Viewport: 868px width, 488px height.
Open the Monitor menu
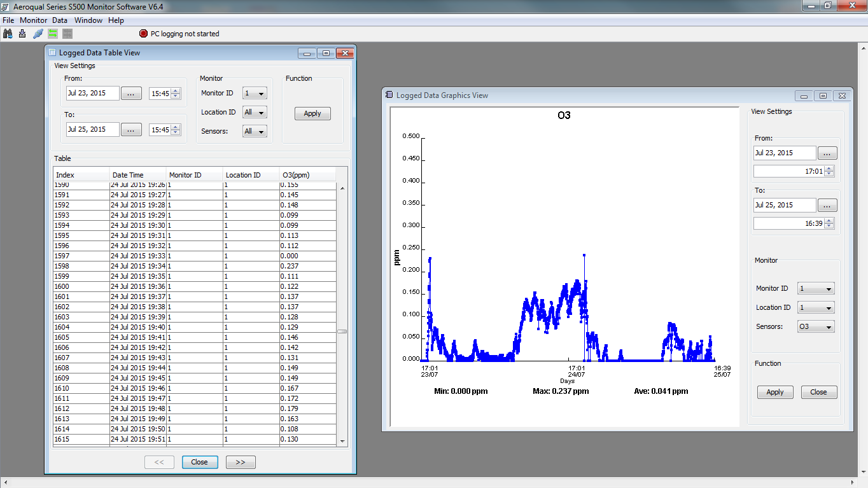tap(32, 20)
